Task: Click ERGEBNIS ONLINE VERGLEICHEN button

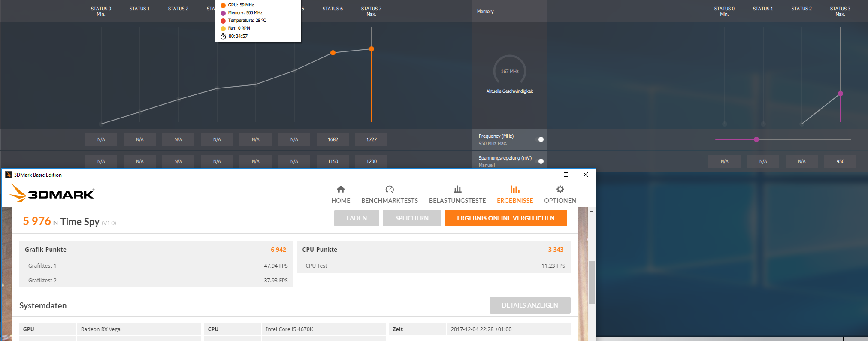Action: [x=506, y=218]
